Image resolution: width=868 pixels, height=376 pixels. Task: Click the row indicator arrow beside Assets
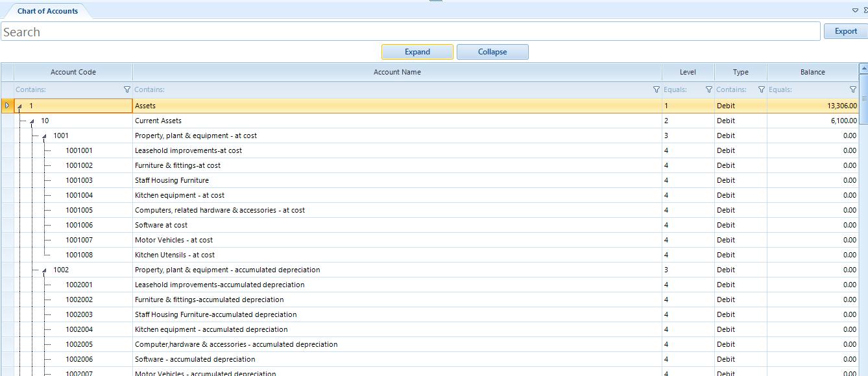(x=7, y=106)
